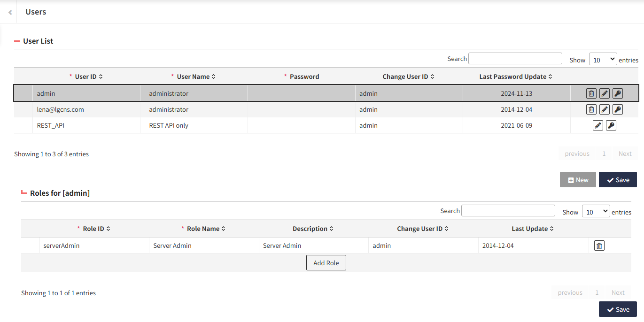Image resolution: width=644 pixels, height=322 pixels.
Task: Open Roles table show entries dropdown
Action: point(596,211)
